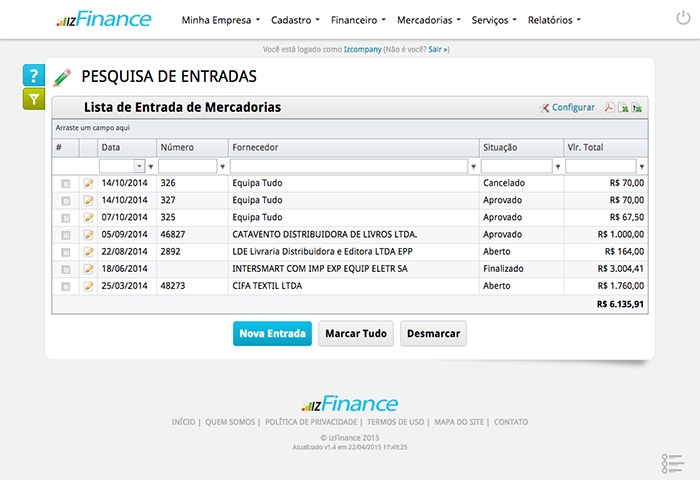Open the Data filter date dropdown

(x=138, y=167)
